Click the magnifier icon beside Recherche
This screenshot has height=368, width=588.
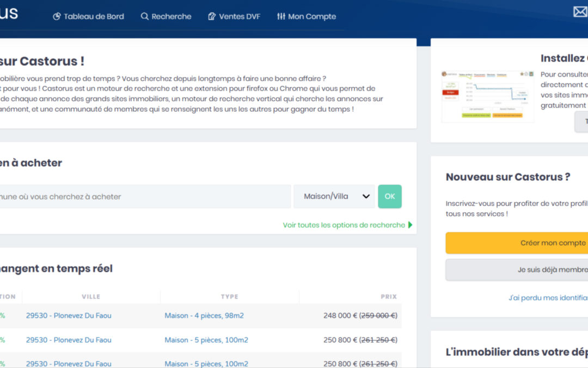143,16
